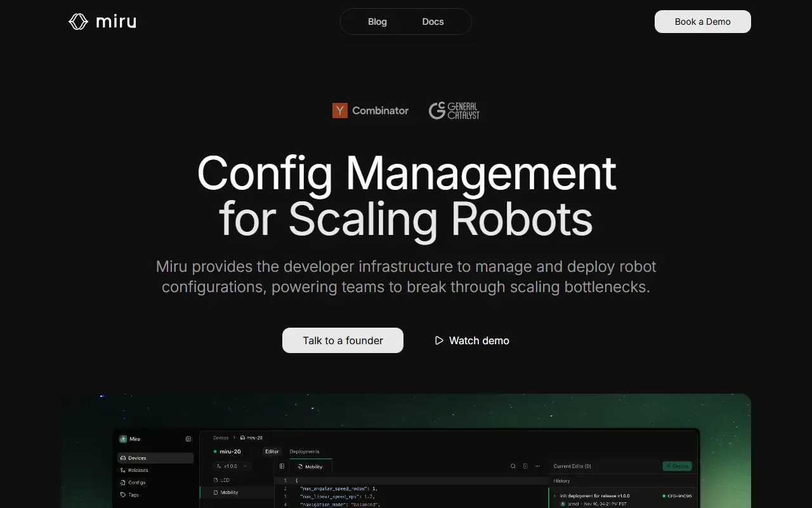Screen dimensions: 812x508
Task: Click the General Catalyst logo
Action: tap(454, 110)
